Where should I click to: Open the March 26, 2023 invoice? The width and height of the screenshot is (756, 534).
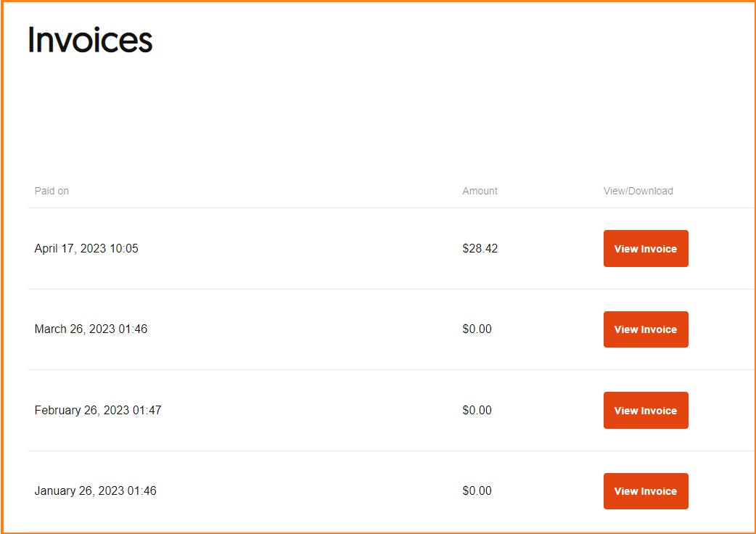646,329
